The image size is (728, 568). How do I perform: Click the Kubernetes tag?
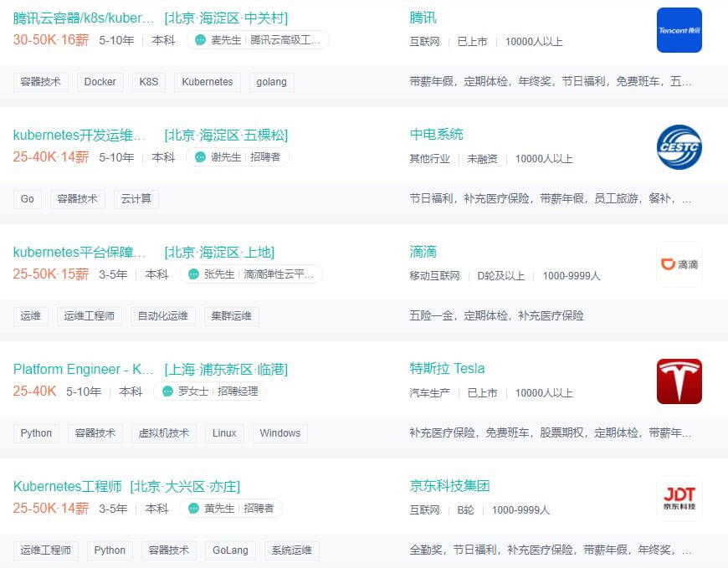[x=207, y=82]
